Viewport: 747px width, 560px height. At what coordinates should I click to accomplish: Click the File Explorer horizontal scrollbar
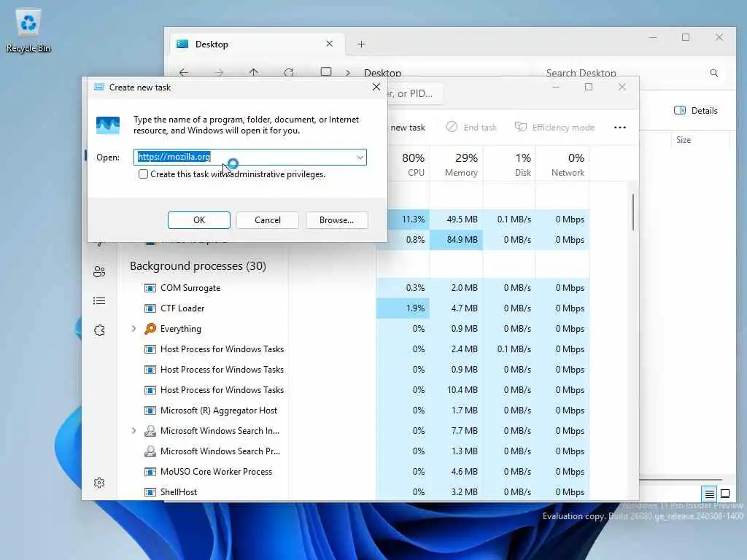click(681, 479)
